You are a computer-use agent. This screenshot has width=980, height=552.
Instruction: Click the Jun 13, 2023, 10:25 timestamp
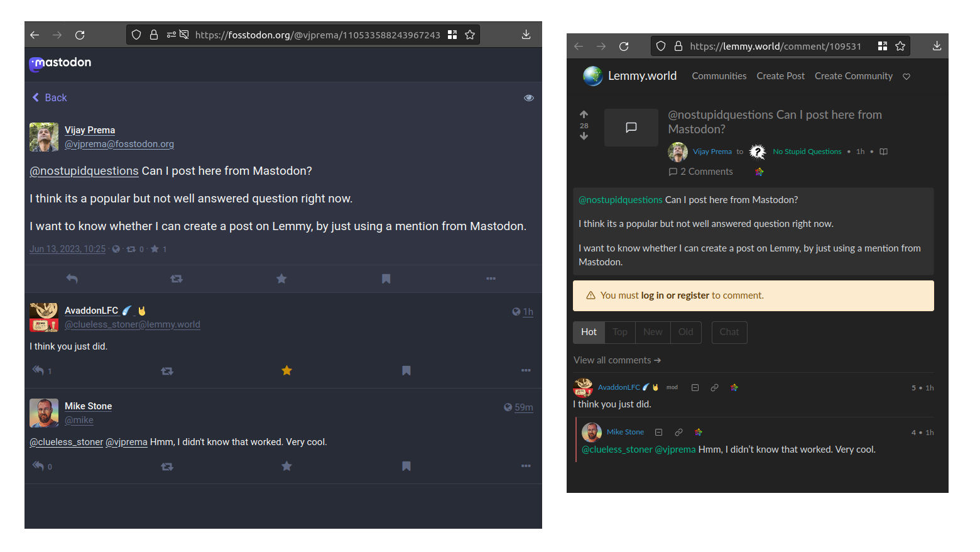click(x=68, y=249)
